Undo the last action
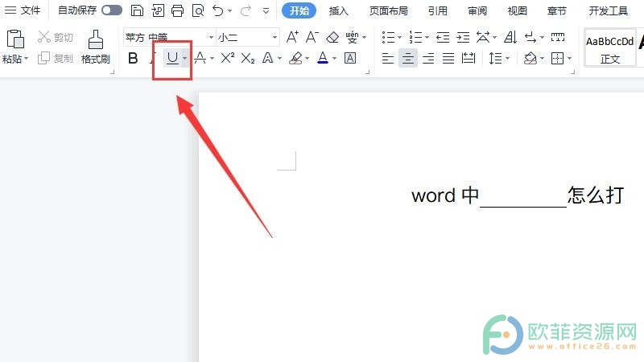 [217, 10]
